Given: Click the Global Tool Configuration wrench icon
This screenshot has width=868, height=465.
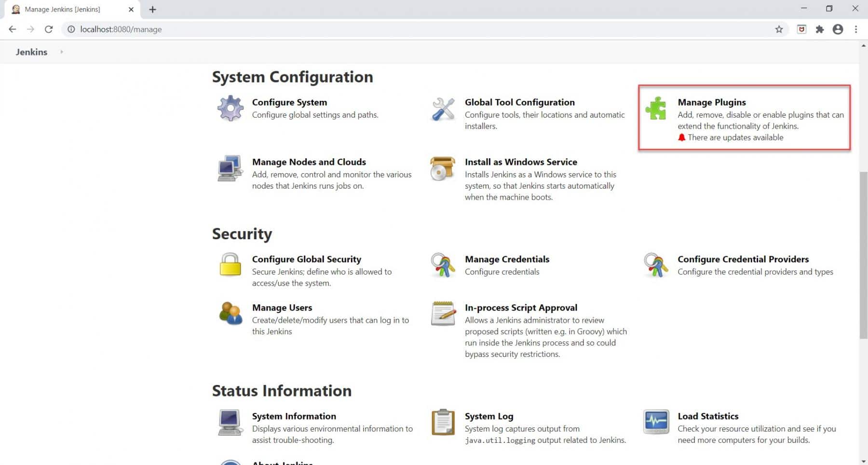Looking at the screenshot, I should (442, 109).
